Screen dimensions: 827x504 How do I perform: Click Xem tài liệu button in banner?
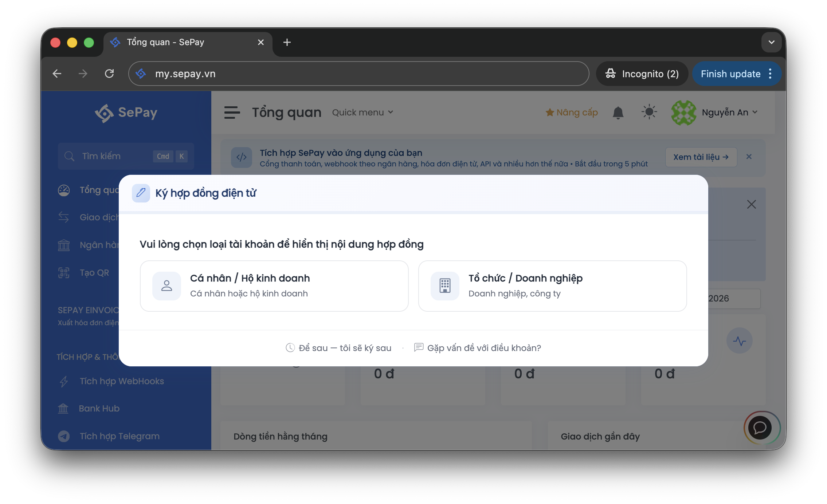[701, 157]
